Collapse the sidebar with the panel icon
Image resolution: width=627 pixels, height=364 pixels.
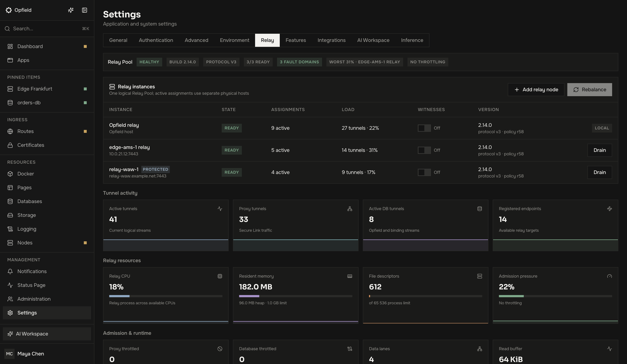[x=85, y=10]
